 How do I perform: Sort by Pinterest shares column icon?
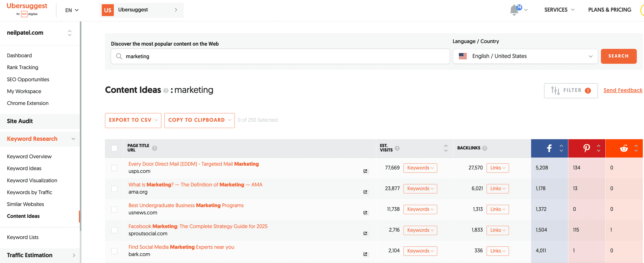(598, 148)
